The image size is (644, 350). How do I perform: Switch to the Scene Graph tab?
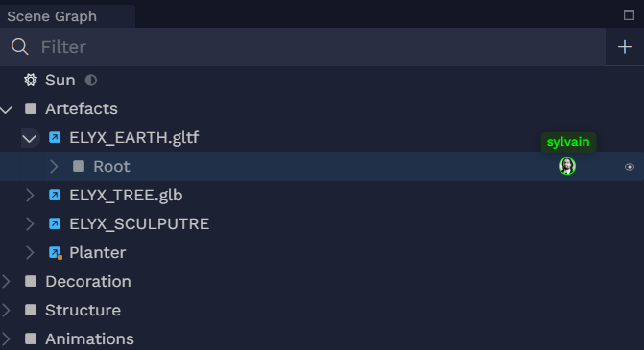(x=52, y=16)
